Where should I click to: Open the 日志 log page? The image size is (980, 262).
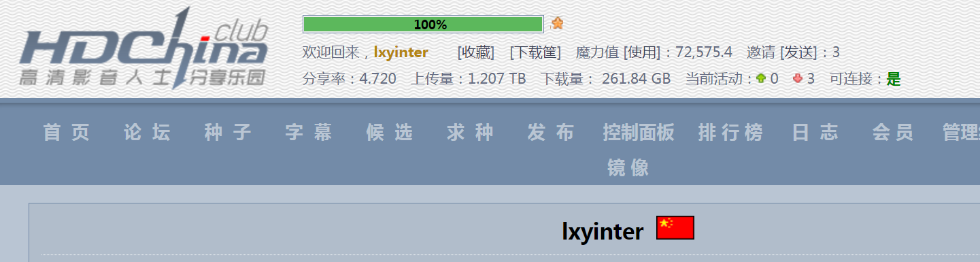point(815,132)
